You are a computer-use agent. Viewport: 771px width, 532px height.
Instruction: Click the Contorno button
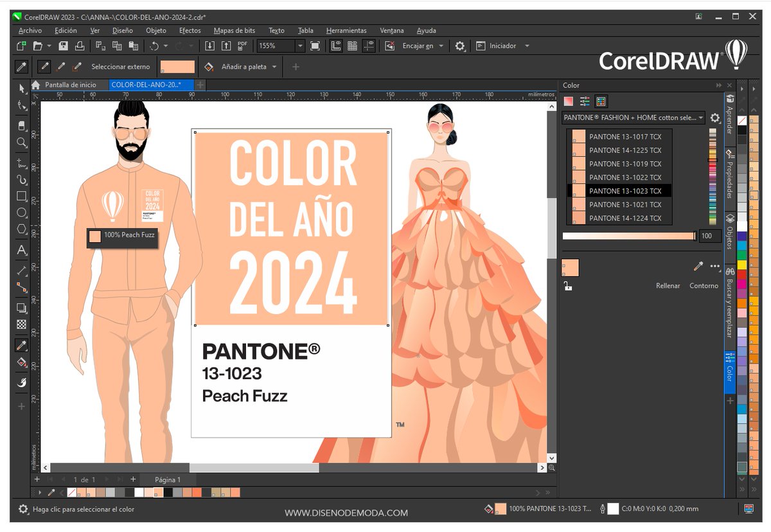point(704,285)
